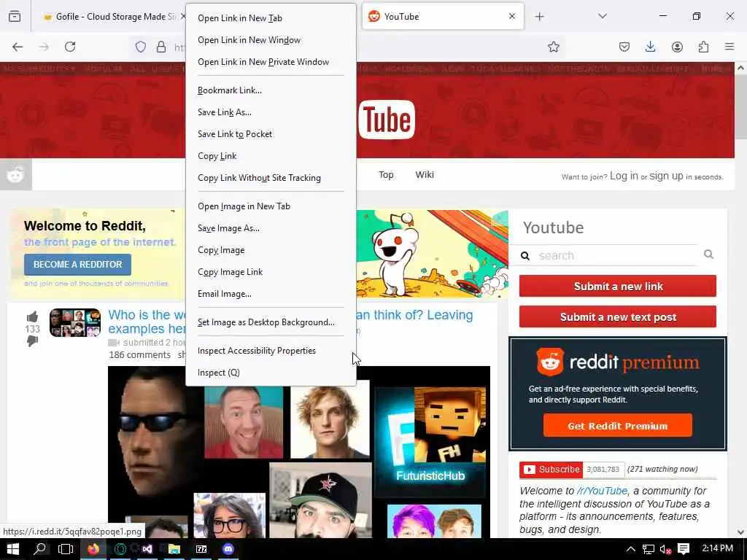Select Inspect Accessibility Properties
The image size is (747, 560).
271,351
